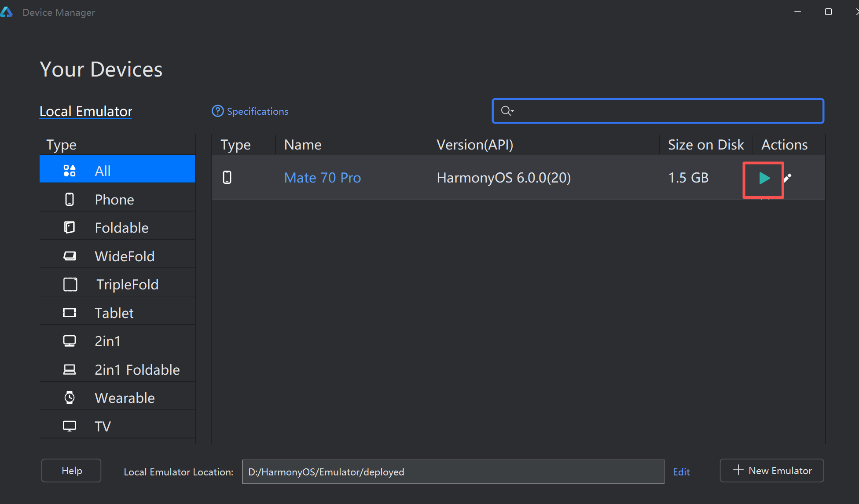Click the Help button
The image size is (859, 504).
[x=71, y=471]
